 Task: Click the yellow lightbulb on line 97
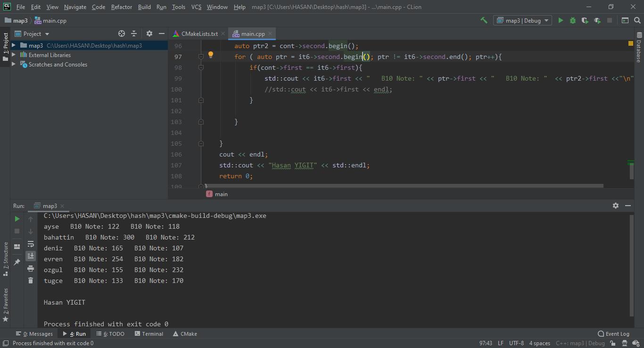[211, 55]
